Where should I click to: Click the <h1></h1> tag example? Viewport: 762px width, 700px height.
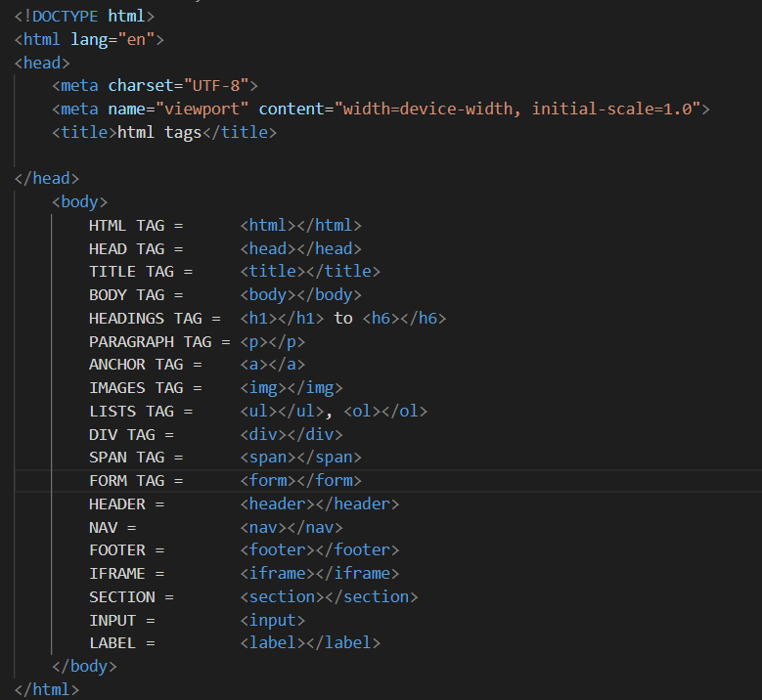point(282,318)
